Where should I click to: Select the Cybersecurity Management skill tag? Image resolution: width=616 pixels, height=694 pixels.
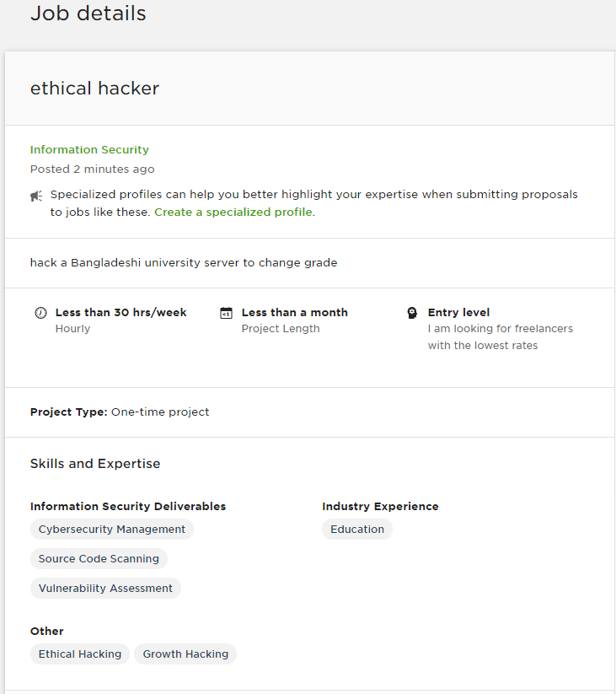point(111,529)
